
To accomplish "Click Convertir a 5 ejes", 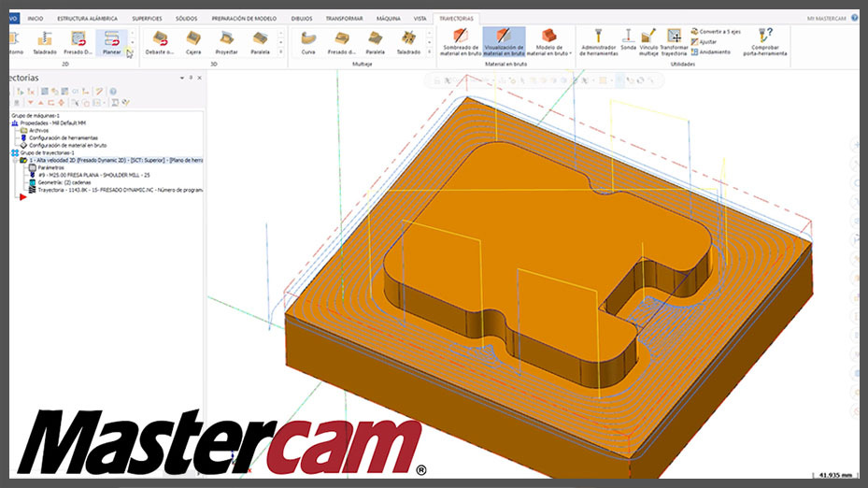I will tap(716, 32).
